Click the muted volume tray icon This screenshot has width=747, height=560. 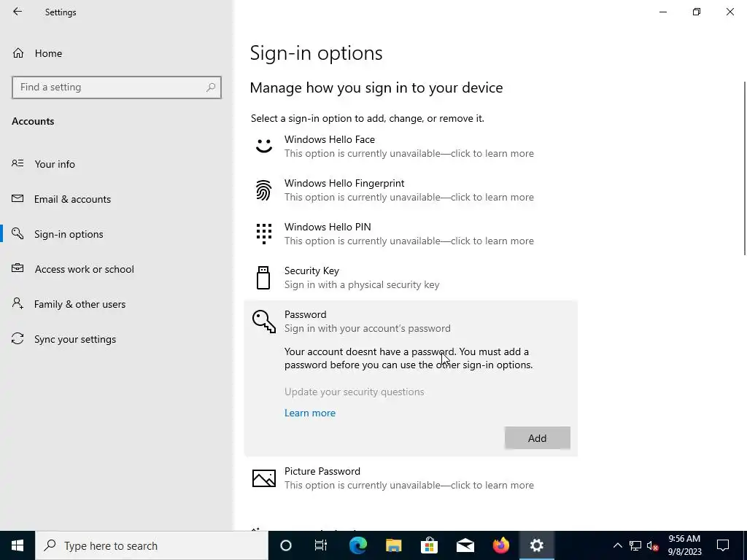(653, 545)
